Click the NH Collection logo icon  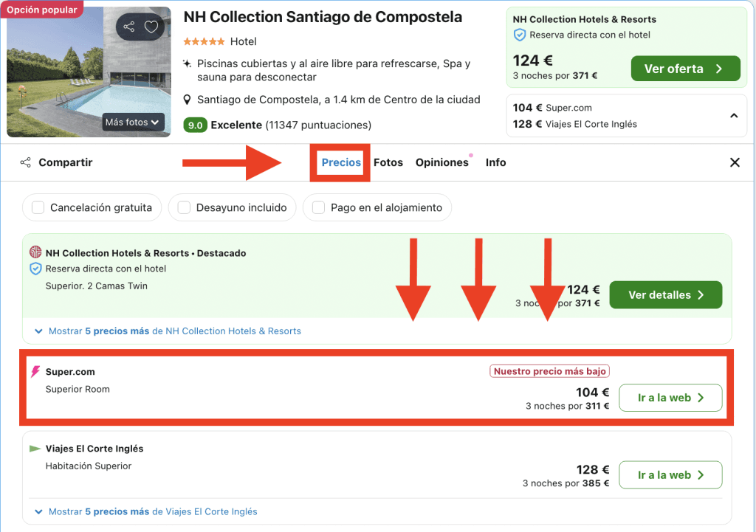click(35, 252)
